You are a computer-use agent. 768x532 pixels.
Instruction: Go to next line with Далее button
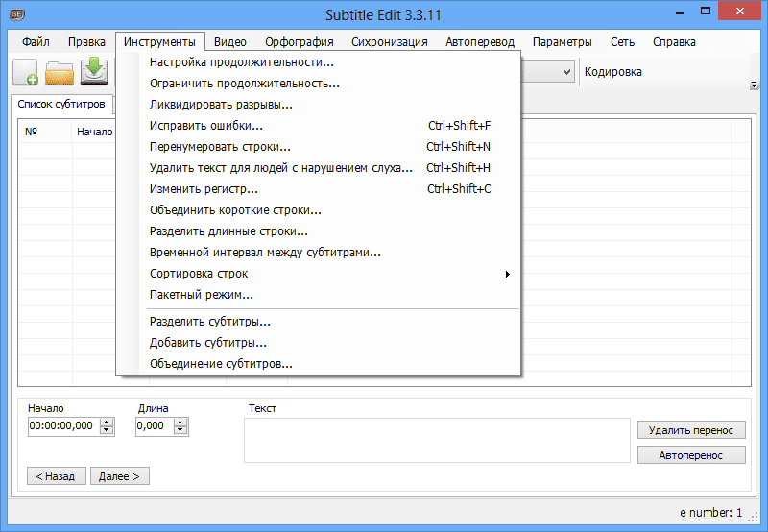coord(120,475)
